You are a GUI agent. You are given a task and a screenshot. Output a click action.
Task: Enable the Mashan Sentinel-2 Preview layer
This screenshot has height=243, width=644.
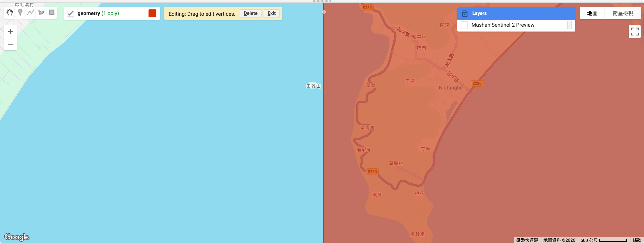tap(464, 25)
